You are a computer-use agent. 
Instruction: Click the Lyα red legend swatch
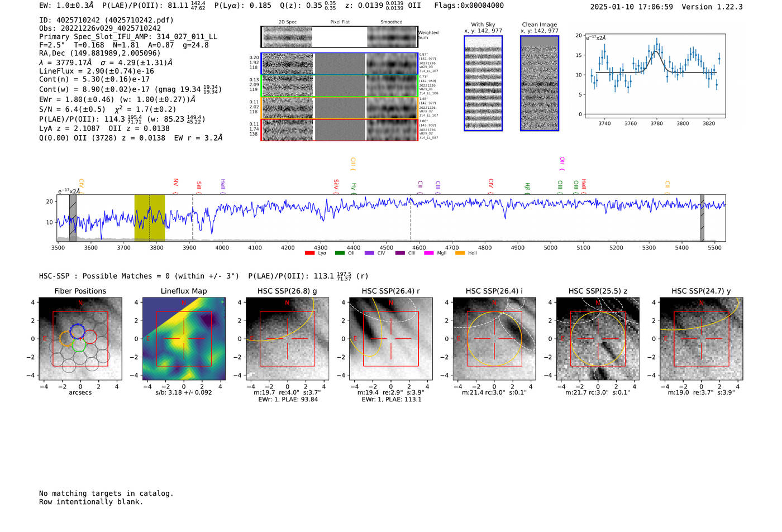(309, 253)
